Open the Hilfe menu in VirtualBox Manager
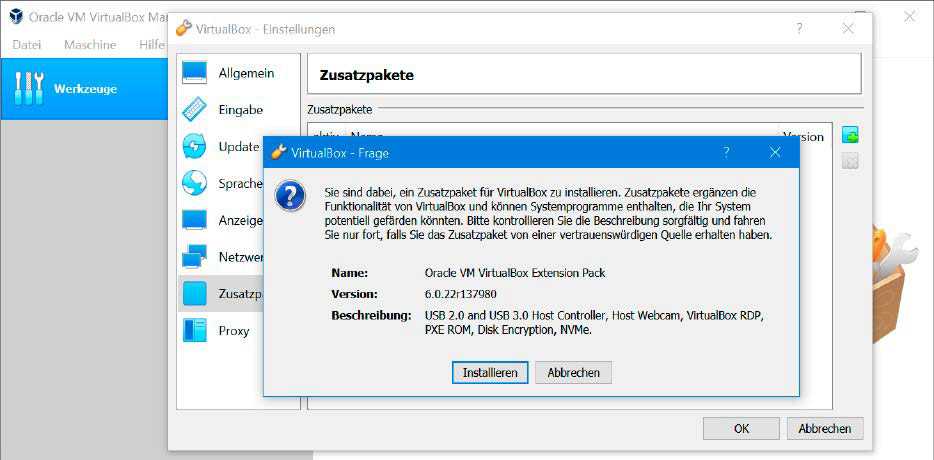934x460 pixels. (152, 45)
